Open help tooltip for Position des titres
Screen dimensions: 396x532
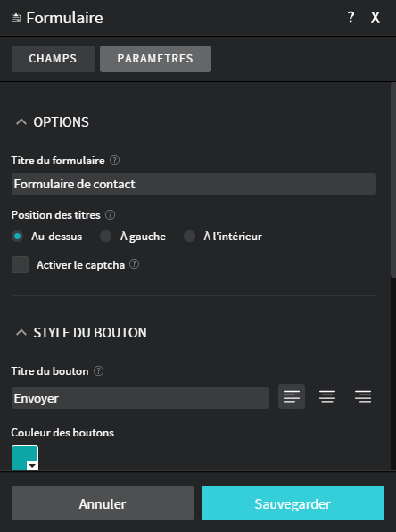(x=111, y=215)
